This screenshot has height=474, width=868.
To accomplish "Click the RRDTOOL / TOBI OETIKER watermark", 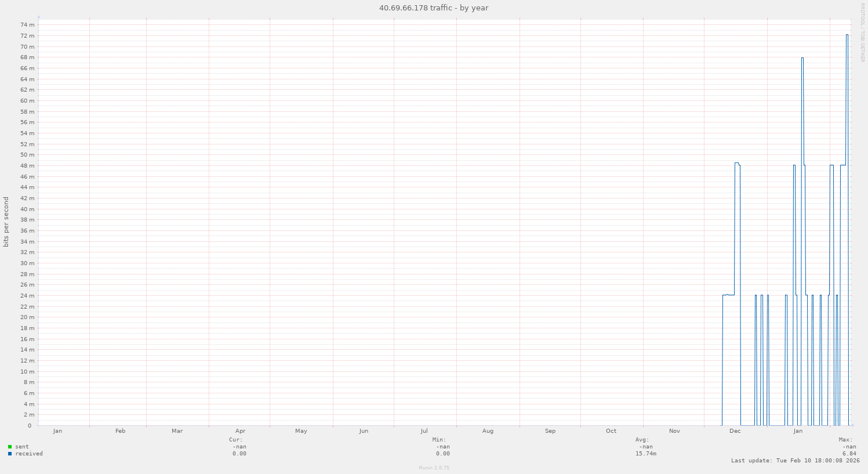I will tap(862, 32).
